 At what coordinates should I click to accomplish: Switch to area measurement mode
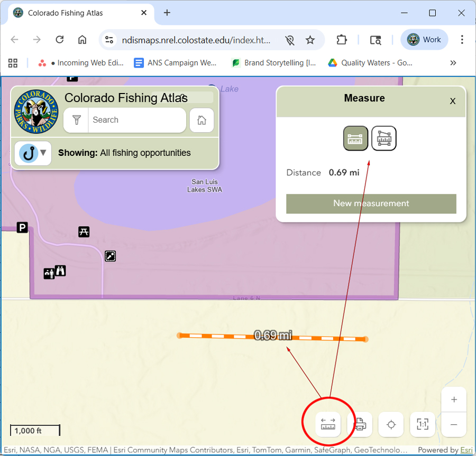coord(383,138)
